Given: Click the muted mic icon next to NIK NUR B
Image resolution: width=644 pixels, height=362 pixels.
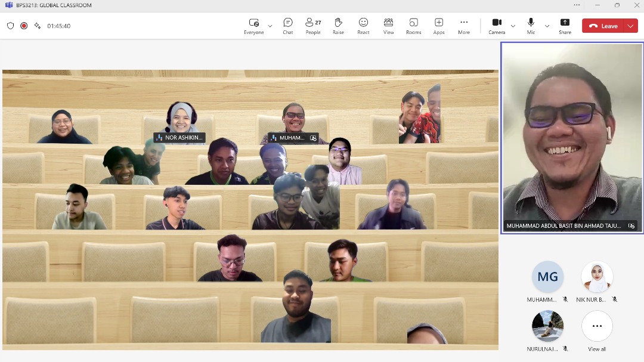Looking at the screenshot, I should click(x=614, y=299).
